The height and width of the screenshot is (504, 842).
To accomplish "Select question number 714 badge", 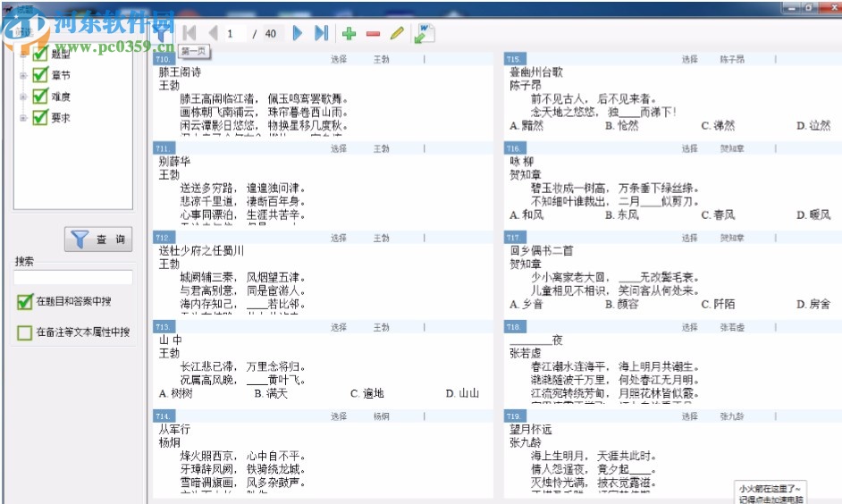I will [x=164, y=416].
